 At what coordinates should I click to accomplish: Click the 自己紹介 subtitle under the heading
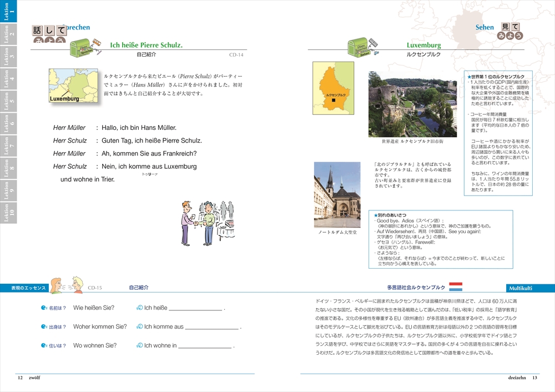146,54
